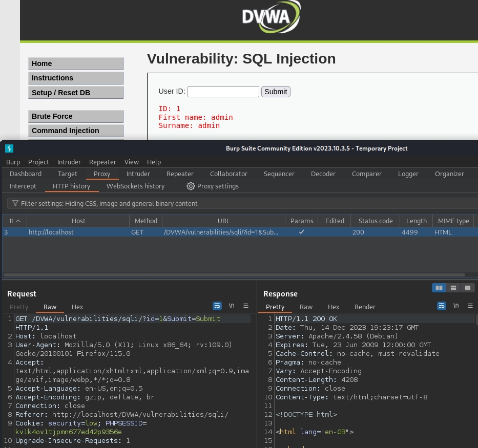Switch to stacked top-bottom layout view
478x448 pixels.
point(453,288)
